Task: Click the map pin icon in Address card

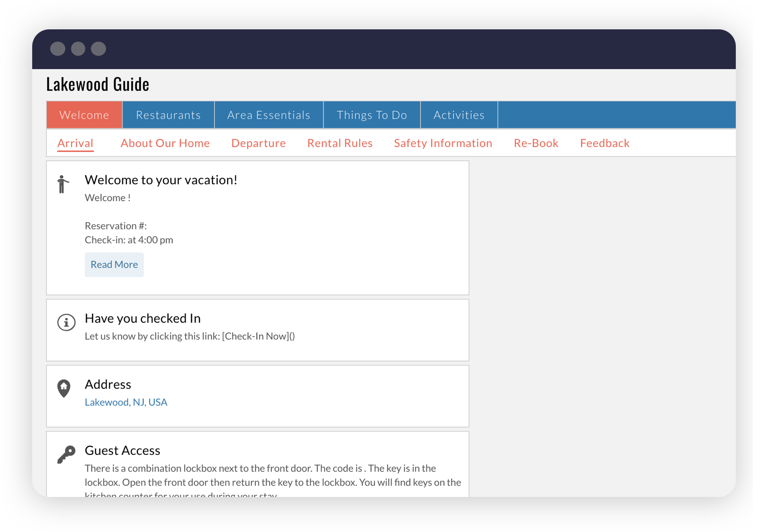Action: coord(64,388)
